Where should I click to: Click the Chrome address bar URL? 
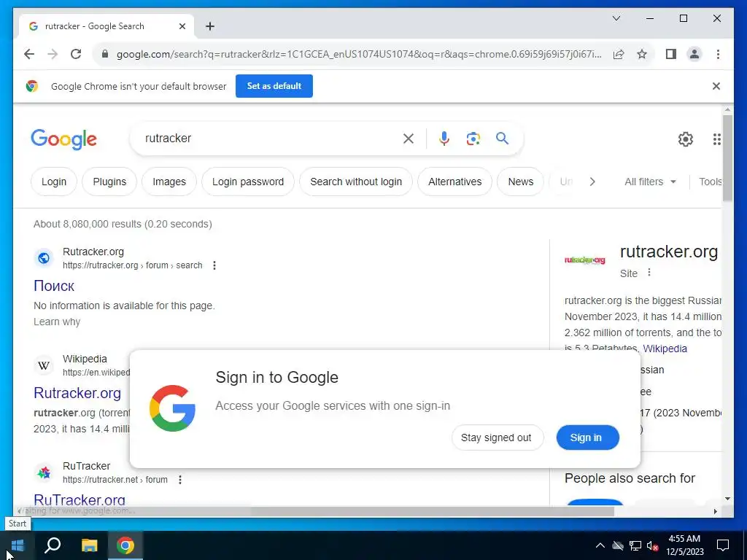[358, 54]
